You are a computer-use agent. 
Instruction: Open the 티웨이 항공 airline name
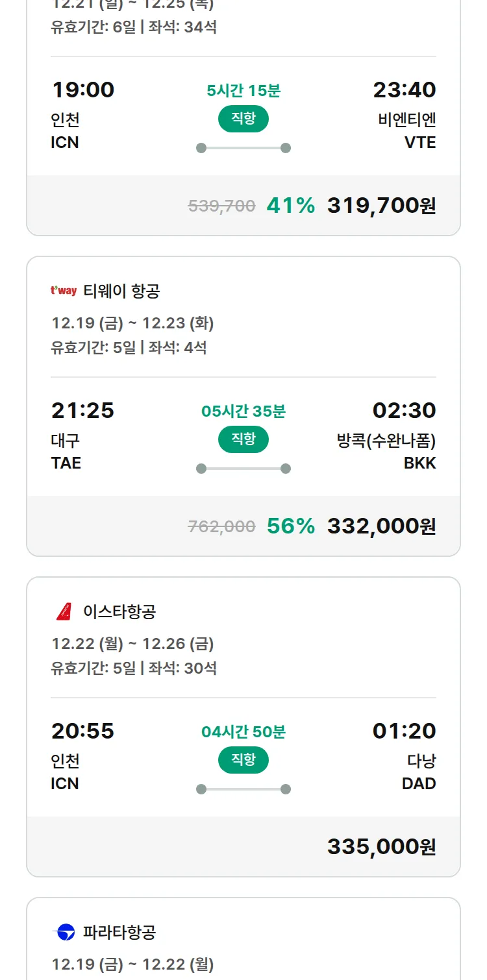click(x=121, y=291)
